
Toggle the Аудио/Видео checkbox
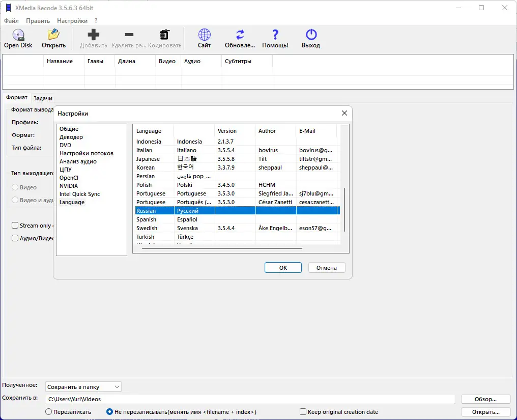15,238
